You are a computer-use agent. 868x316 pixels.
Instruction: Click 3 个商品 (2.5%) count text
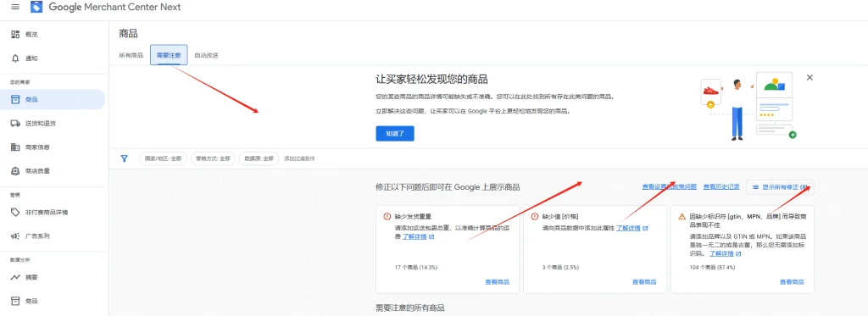click(x=560, y=268)
